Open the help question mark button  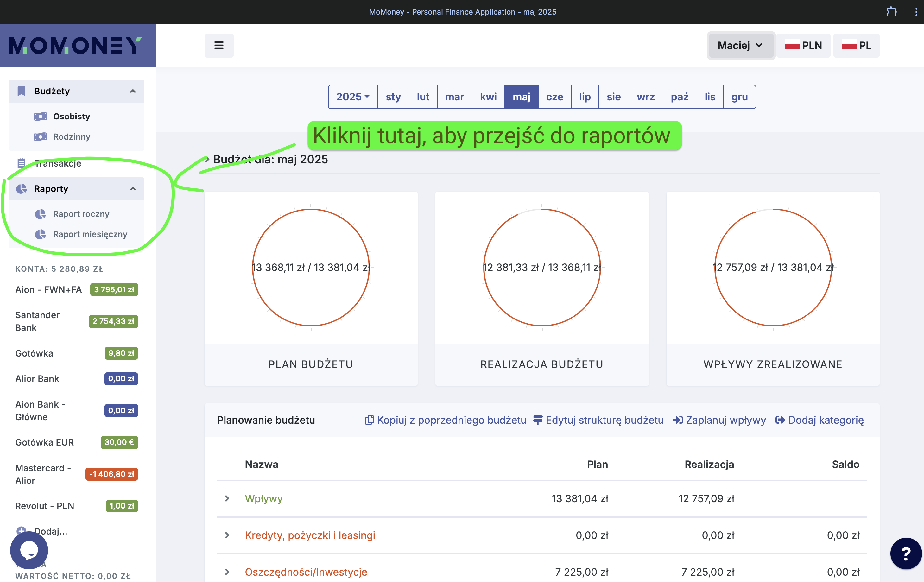tap(906, 553)
